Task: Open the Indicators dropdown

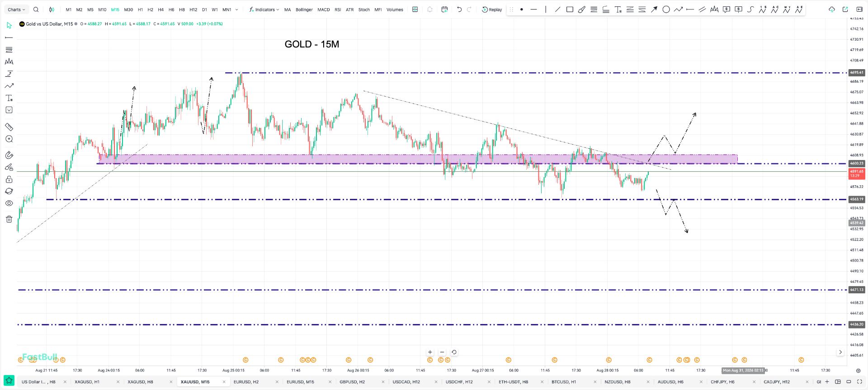Action: point(264,9)
